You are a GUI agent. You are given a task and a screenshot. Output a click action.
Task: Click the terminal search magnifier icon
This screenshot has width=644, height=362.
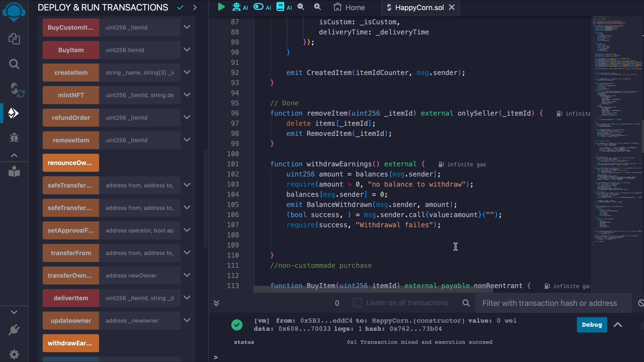coord(466,303)
